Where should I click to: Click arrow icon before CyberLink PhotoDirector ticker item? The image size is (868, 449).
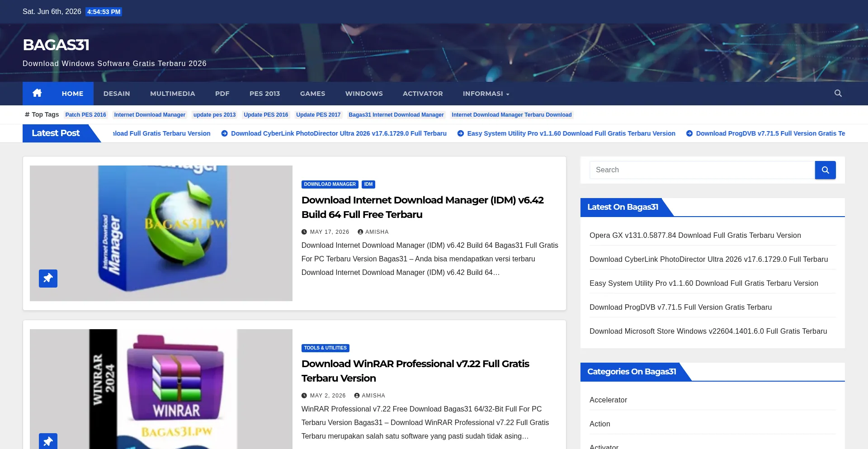[224, 133]
